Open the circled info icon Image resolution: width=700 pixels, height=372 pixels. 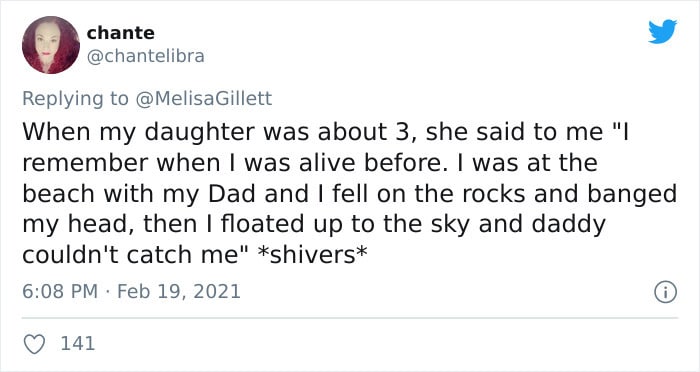(x=666, y=293)
